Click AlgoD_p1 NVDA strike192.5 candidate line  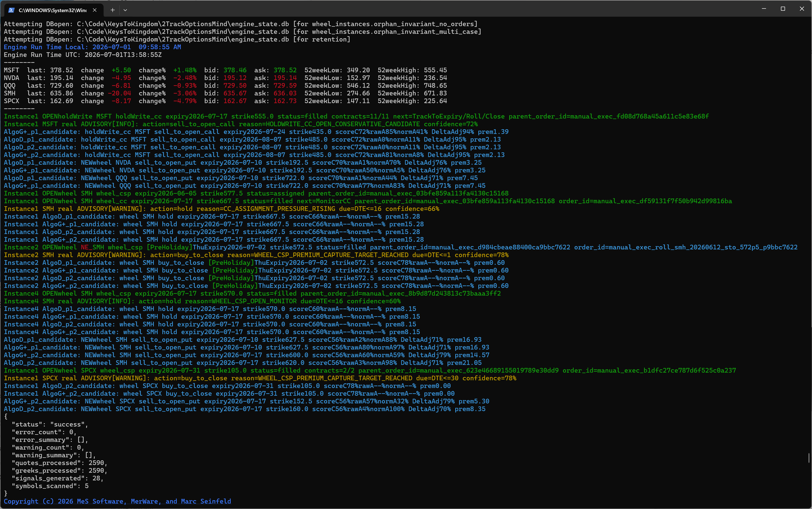click(242, 163)
